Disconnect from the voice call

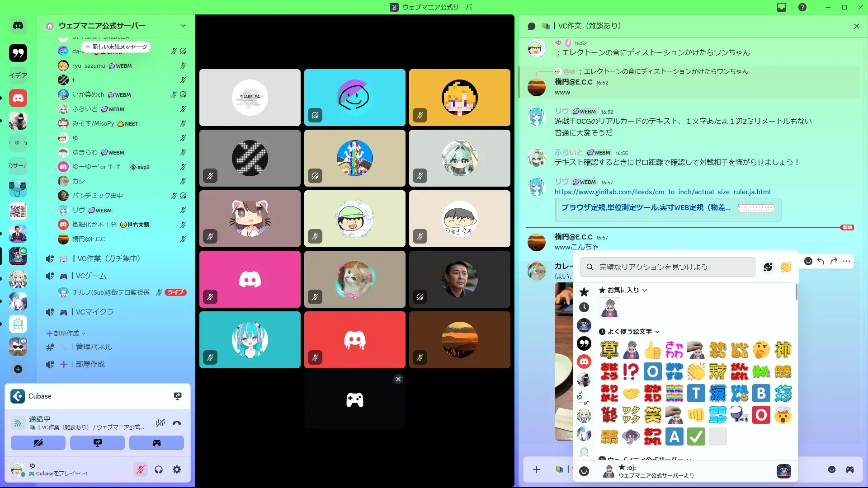click(177, 423)
